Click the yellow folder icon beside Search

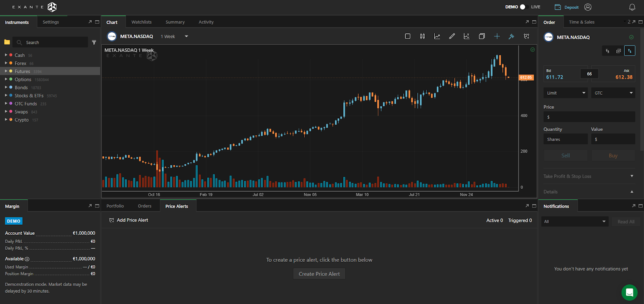pos(7,42)
